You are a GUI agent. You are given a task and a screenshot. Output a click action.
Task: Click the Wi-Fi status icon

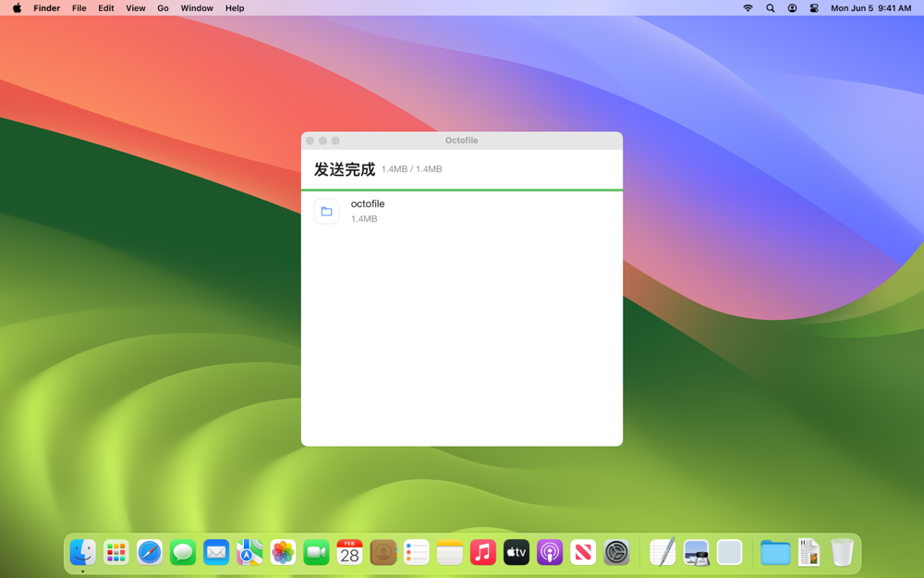(748, 8)
